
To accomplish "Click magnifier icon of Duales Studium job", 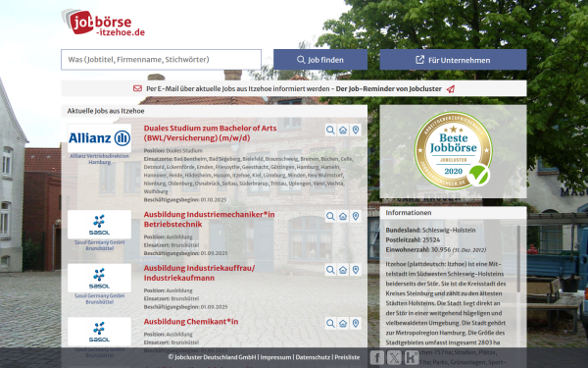I will point(330,130).
